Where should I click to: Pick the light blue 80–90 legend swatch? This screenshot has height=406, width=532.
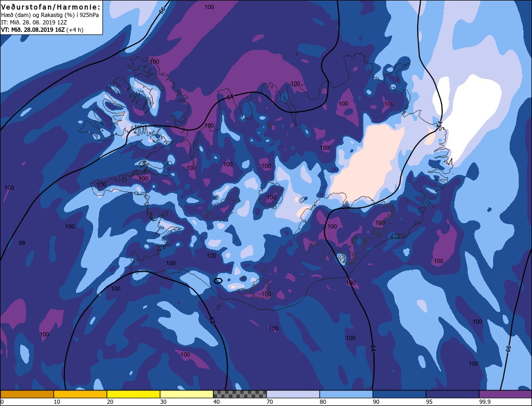click(x=346, y=394)
